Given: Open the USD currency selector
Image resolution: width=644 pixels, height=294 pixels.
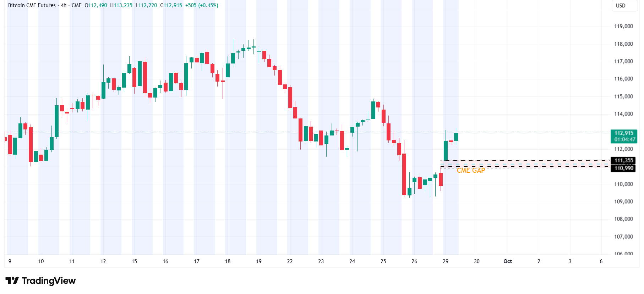Looking at the screenshot, I should tap(621, 6).
